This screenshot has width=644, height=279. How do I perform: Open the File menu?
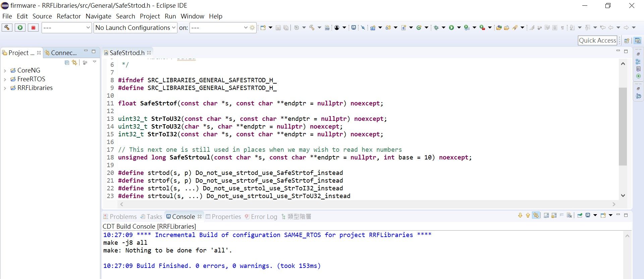point(7,16)
